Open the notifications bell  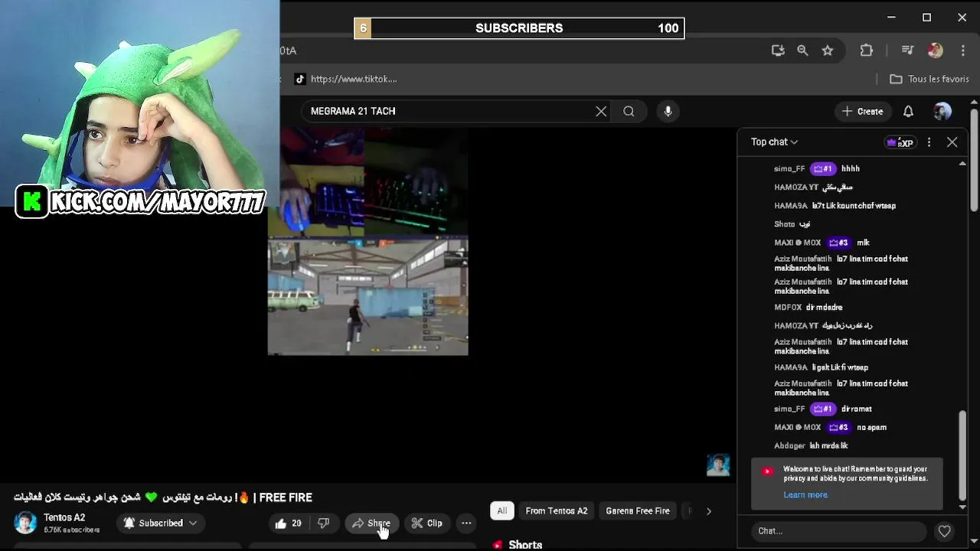(908, 111)
